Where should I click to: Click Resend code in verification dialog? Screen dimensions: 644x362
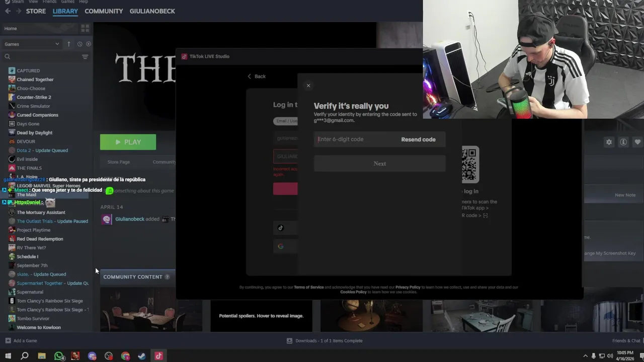tap(418, 139)
